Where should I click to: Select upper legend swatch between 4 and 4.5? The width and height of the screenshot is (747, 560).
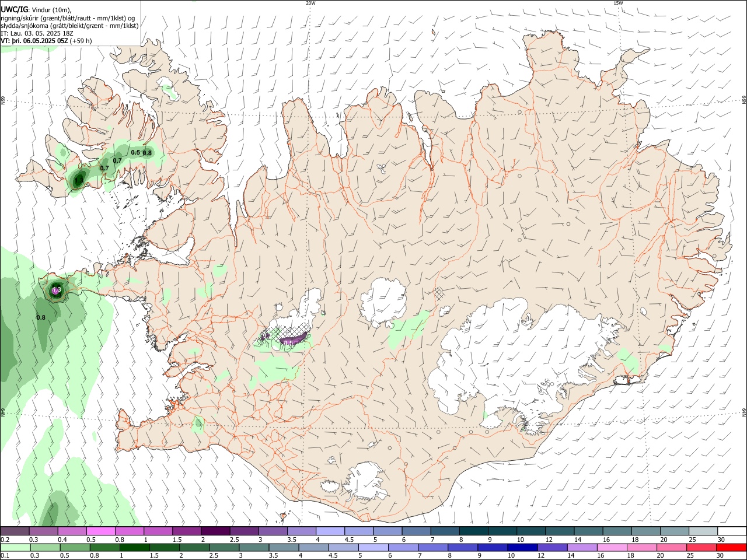[330, 531]
